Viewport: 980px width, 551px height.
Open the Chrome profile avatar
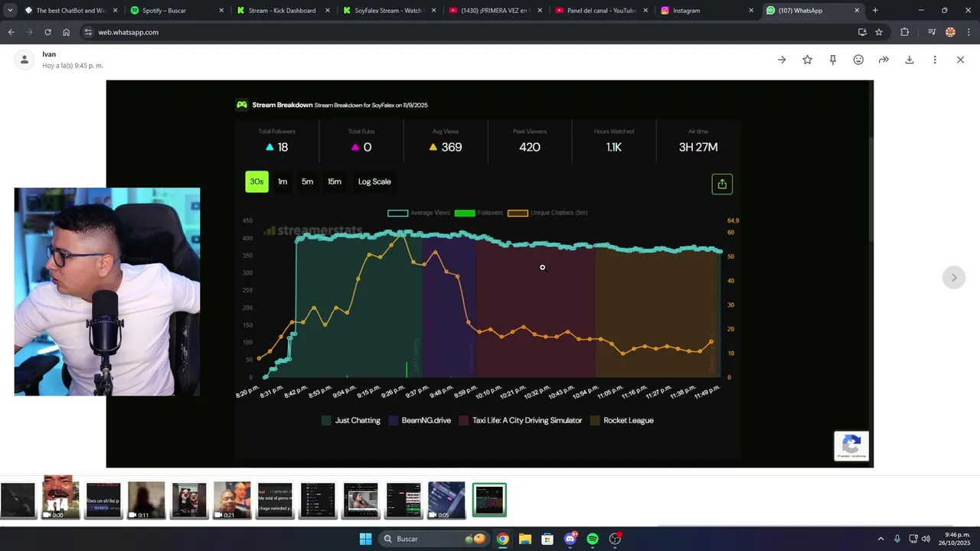point(950,32)
